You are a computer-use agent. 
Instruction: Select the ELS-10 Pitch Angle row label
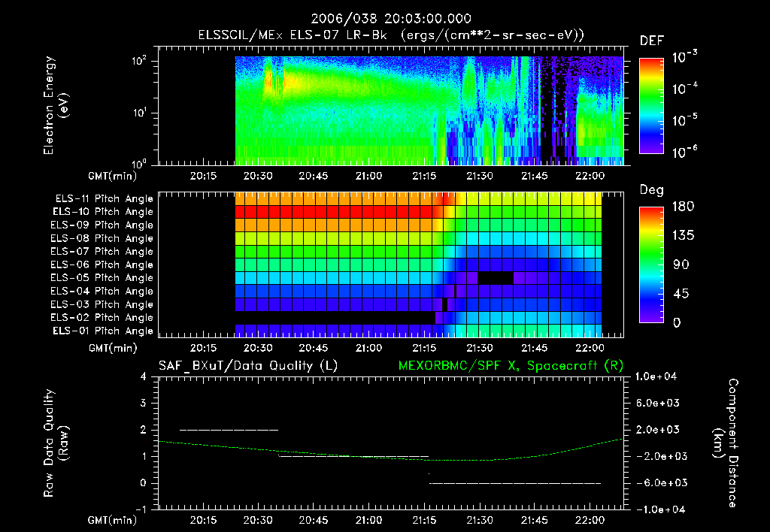point(103,212)
